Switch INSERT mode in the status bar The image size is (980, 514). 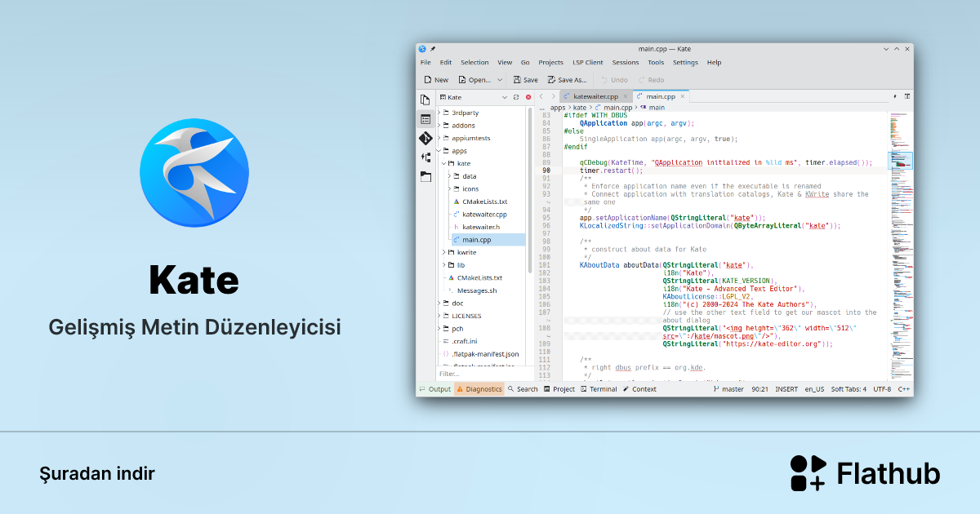pyautogui.click(x=785, y=389)
